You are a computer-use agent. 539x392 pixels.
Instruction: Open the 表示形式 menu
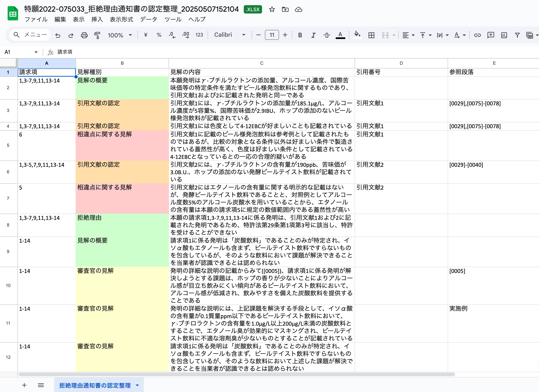(x=121, y=19)
